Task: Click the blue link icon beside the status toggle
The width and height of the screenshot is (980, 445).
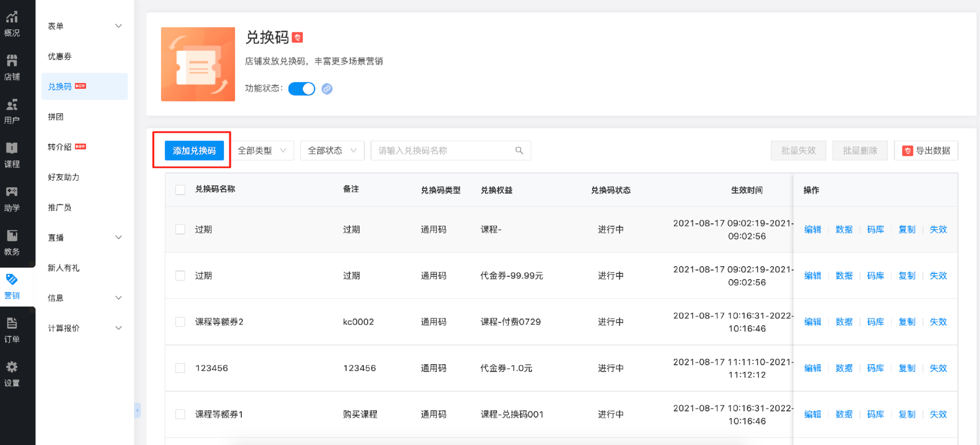Action: coord(327,89)
